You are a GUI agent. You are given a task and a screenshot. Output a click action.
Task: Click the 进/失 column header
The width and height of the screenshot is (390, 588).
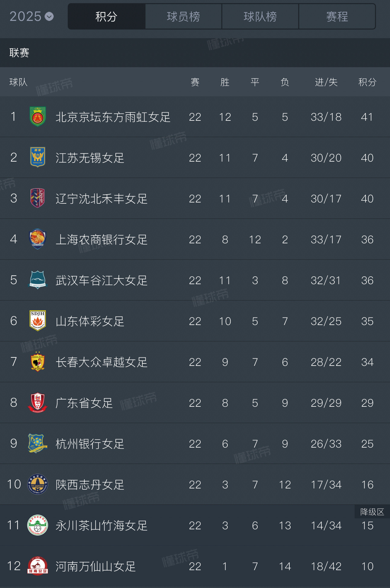[326, 82]
